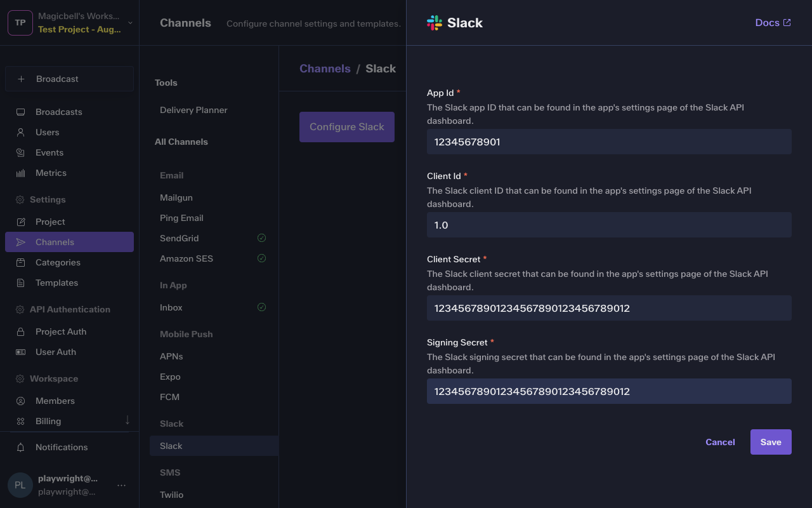Click the PL user avatar
This screenshot has width=812, height=508.
pyautogui.click(x=20, y=485)
